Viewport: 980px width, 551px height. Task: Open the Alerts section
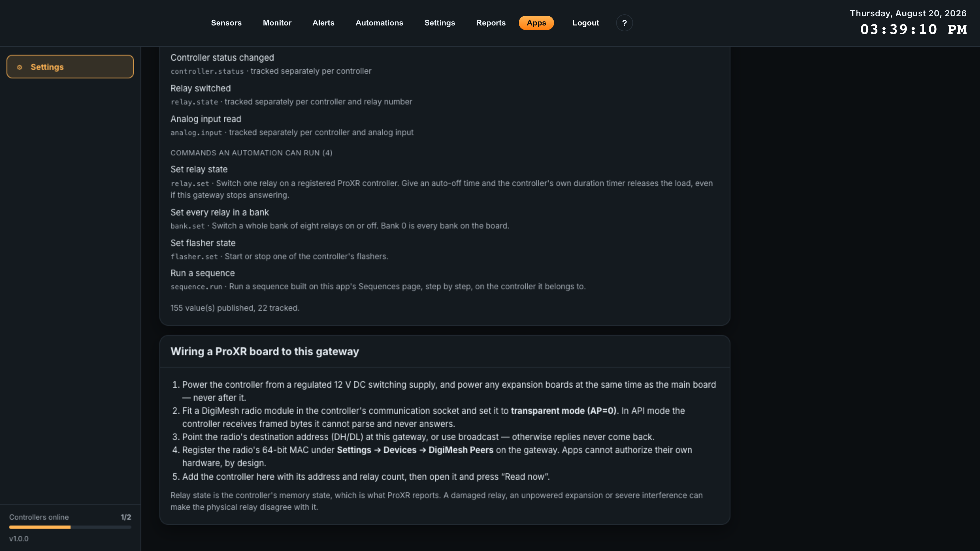[x=323, y=23]
